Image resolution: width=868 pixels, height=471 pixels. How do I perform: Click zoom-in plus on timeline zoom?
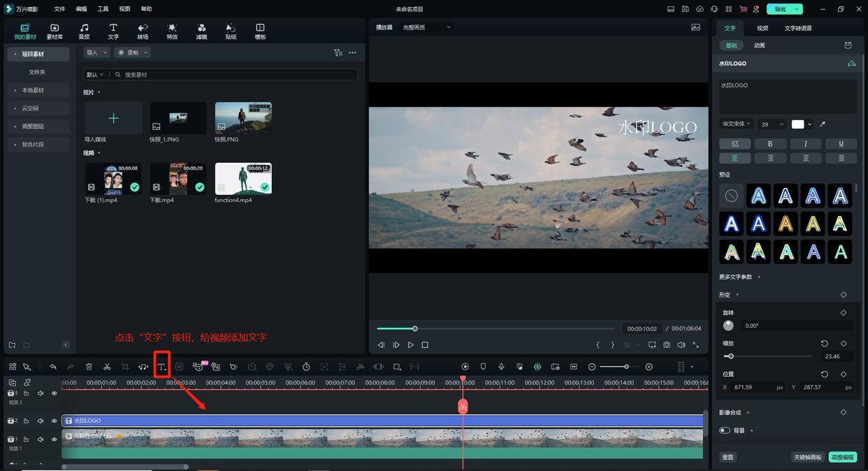pos(649,367)
